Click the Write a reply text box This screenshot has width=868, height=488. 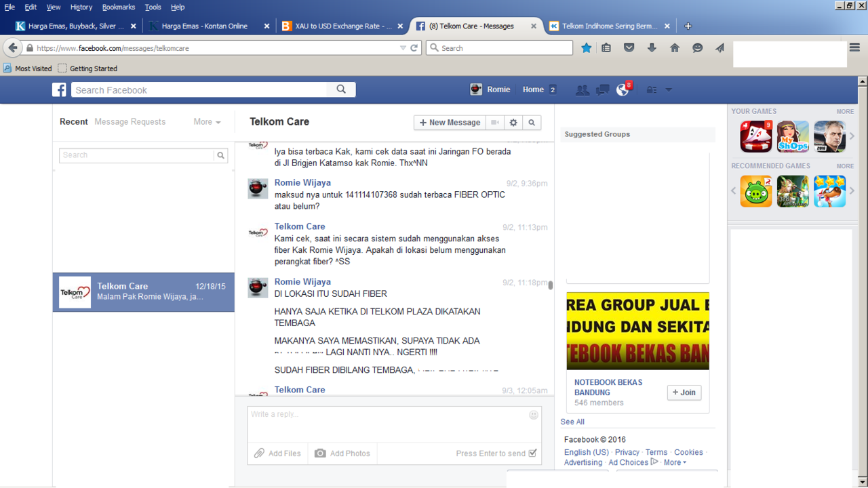click(x=394, y=424)
